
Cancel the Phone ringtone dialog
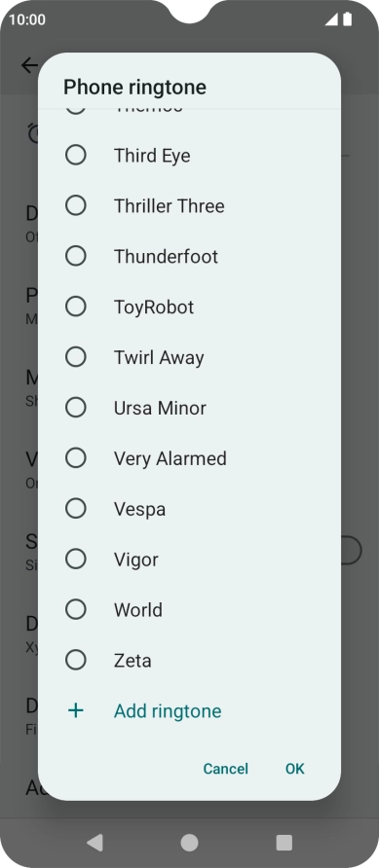(225, 769)
